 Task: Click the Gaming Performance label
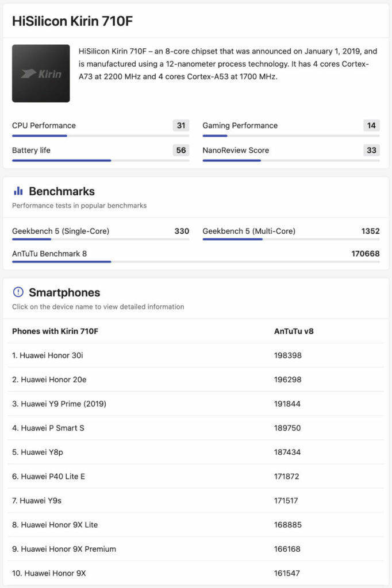tap(240, 125)
